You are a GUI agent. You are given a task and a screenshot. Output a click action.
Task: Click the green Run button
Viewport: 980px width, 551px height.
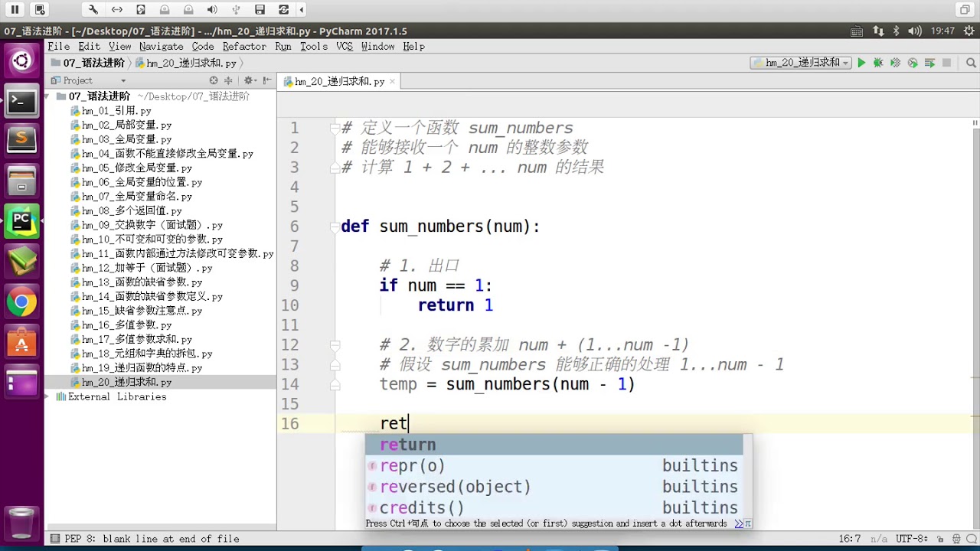click(x=861, y=63)
